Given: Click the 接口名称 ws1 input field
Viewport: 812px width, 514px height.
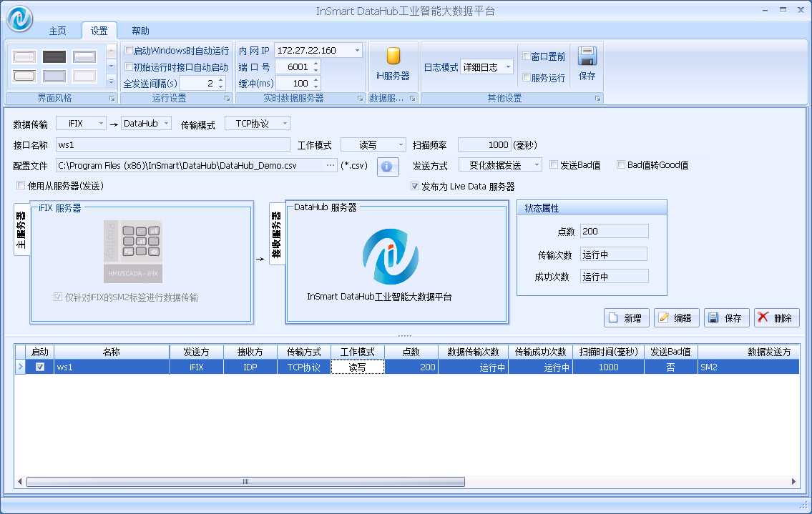Looking at the screenshot, I should tap(172, 145).
